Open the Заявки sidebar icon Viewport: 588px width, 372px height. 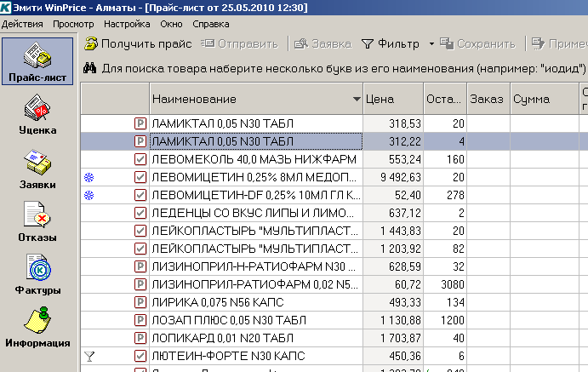pos(37,166)
